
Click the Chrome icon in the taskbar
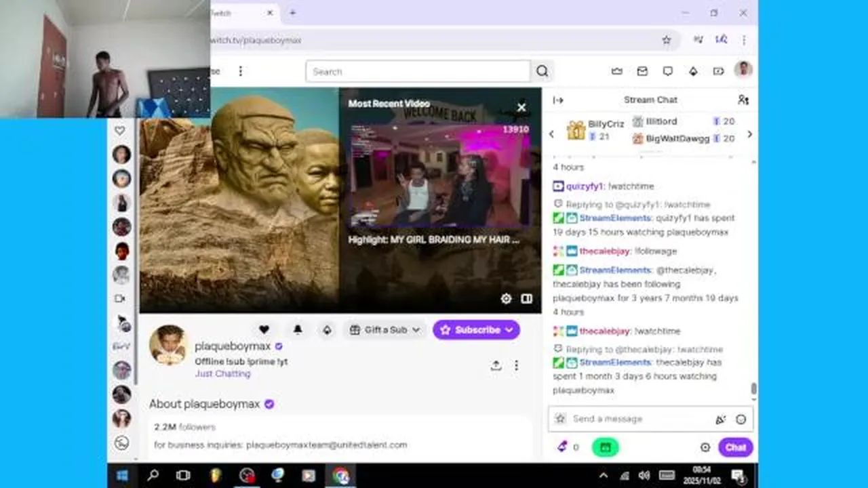(x=341, y=476)
